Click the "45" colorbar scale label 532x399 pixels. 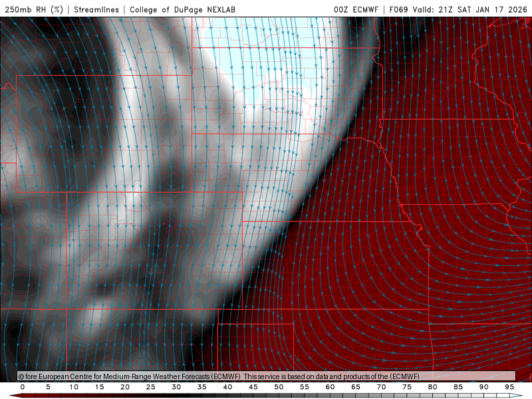253,387
